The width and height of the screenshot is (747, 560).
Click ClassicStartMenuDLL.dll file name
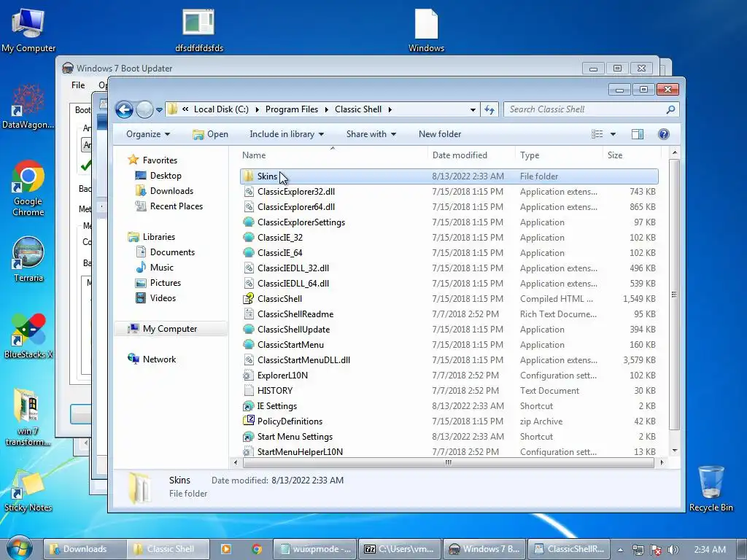[x=303, y=360]
